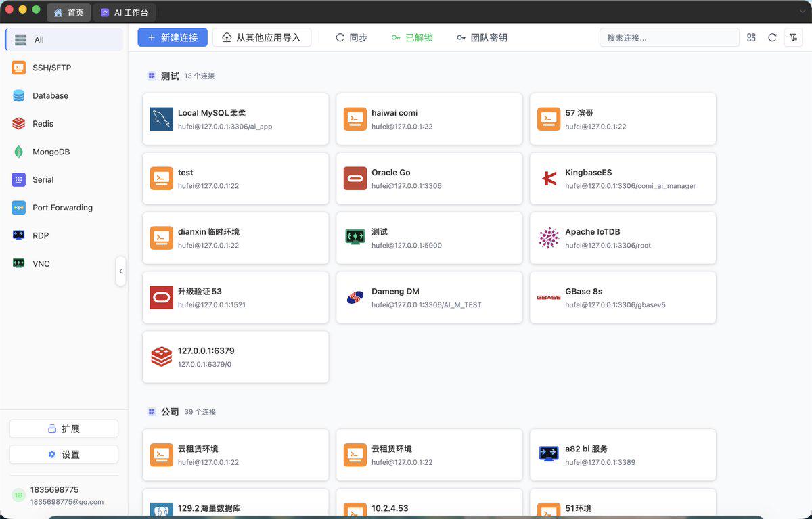Open the 设置 settings button
Viewport: 812px width, 519px height.
coord(64,454)
